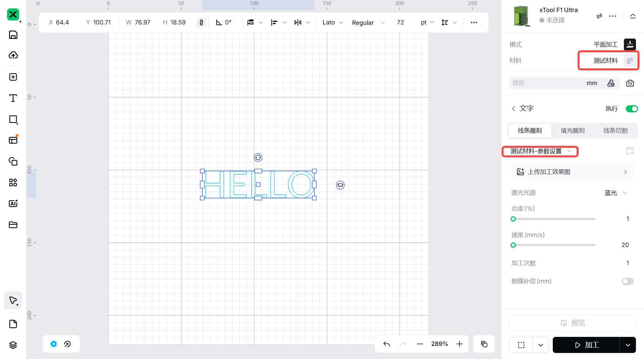Switch to the 填充雕刻 tab
Image resolution: width=644 pixels, height=359 pixels.
(x=573, y=130)
